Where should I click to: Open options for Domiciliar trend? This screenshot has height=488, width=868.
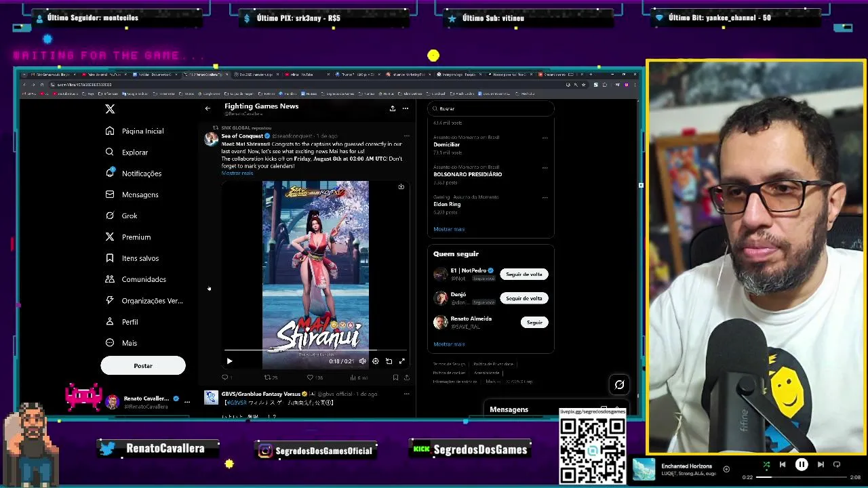(545, 138)
